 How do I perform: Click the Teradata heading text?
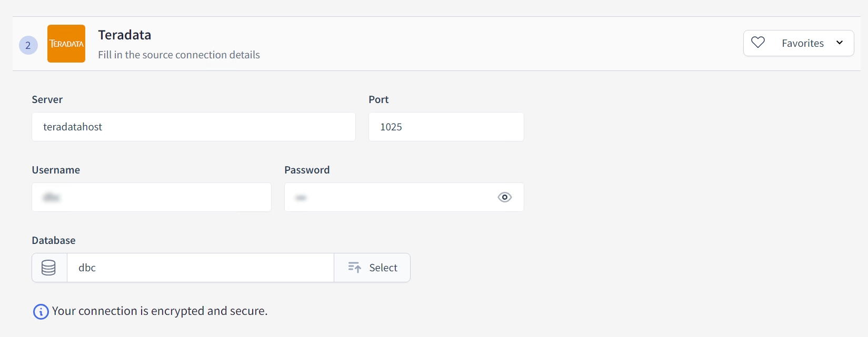[x=125, y=35]
